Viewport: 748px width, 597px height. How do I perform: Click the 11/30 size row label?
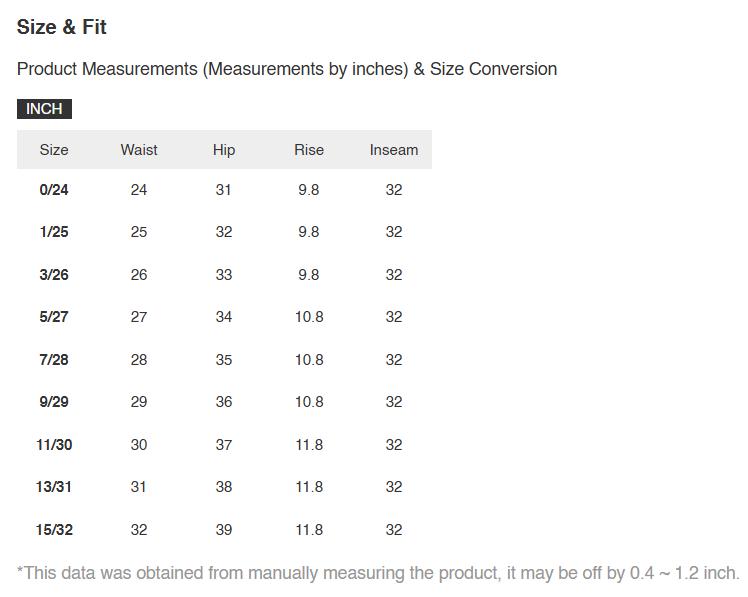coord(54,445)
